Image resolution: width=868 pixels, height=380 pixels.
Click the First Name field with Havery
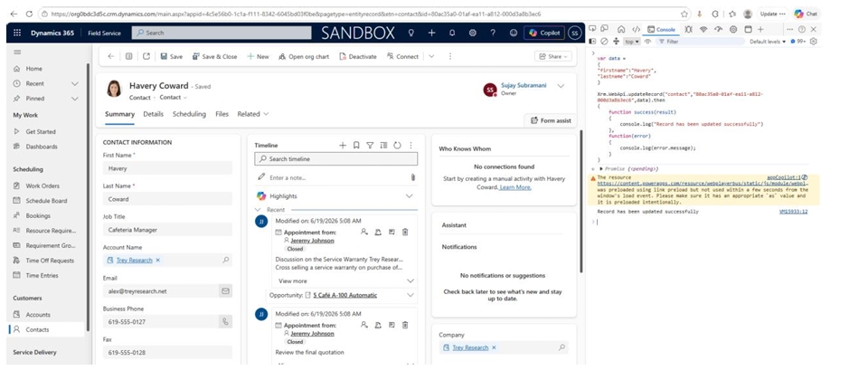[167, 168]
